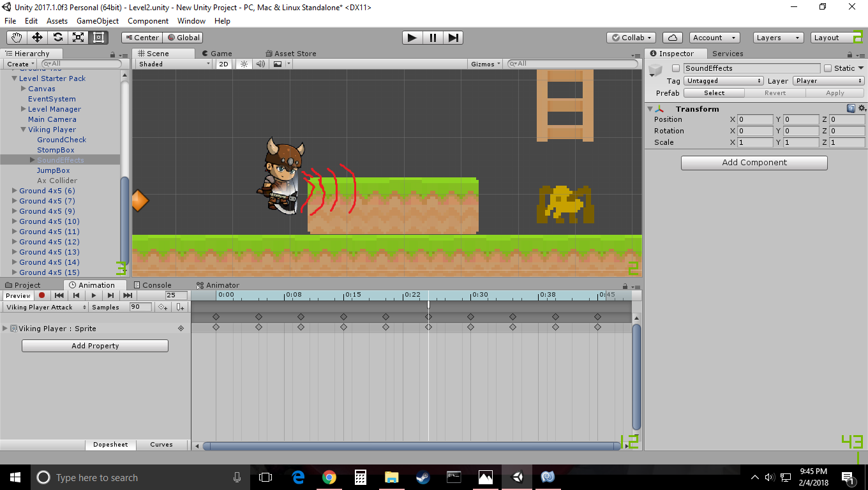868x490 pixels.
Task: Select the Hand tool in toolbar
Action: (17, 38)
